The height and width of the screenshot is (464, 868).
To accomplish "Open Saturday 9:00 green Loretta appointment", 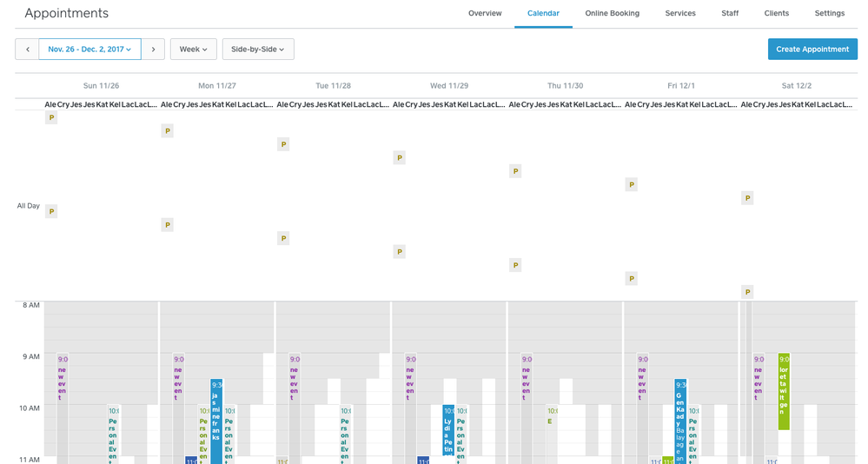I will pyautogui.click(x=784, y=392).
